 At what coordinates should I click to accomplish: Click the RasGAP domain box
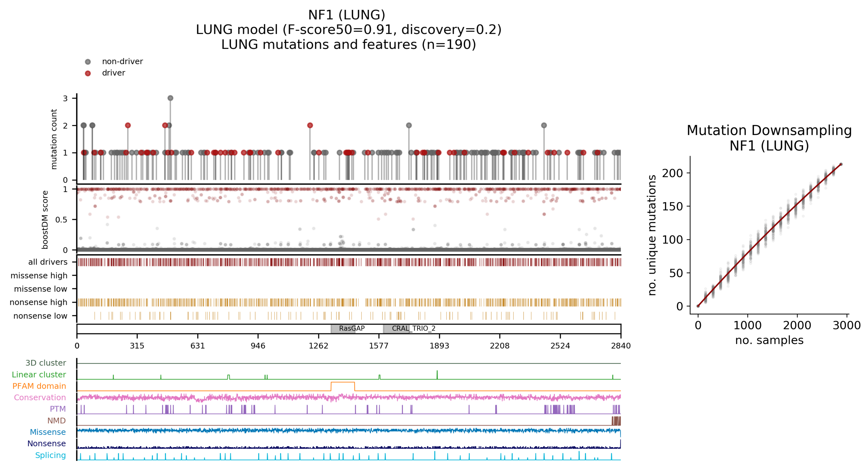343,328
